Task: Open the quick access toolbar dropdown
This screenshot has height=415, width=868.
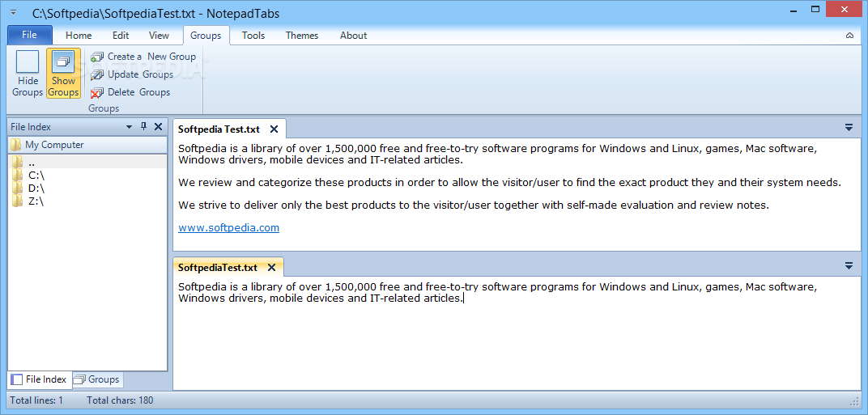Action: point(14,13)
